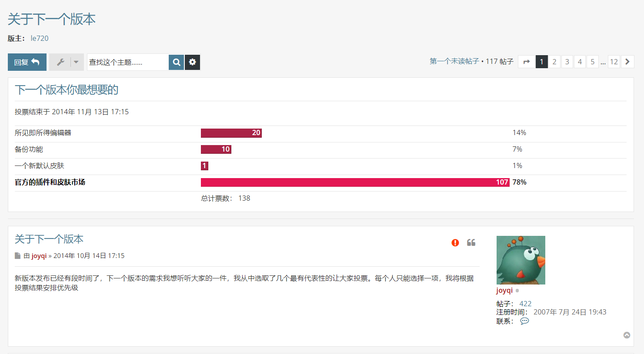Go to page 5

pyautogui.click(x=592, y=62)
